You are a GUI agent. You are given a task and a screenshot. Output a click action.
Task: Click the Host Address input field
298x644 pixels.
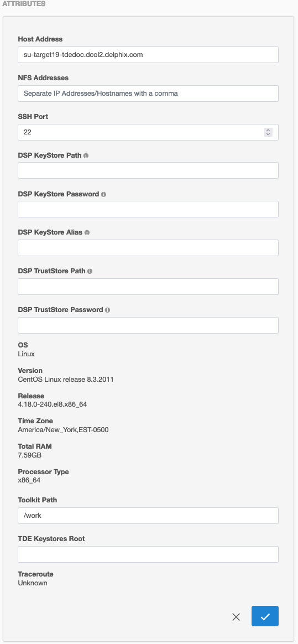pyautogui.click(x=148, y=55)
